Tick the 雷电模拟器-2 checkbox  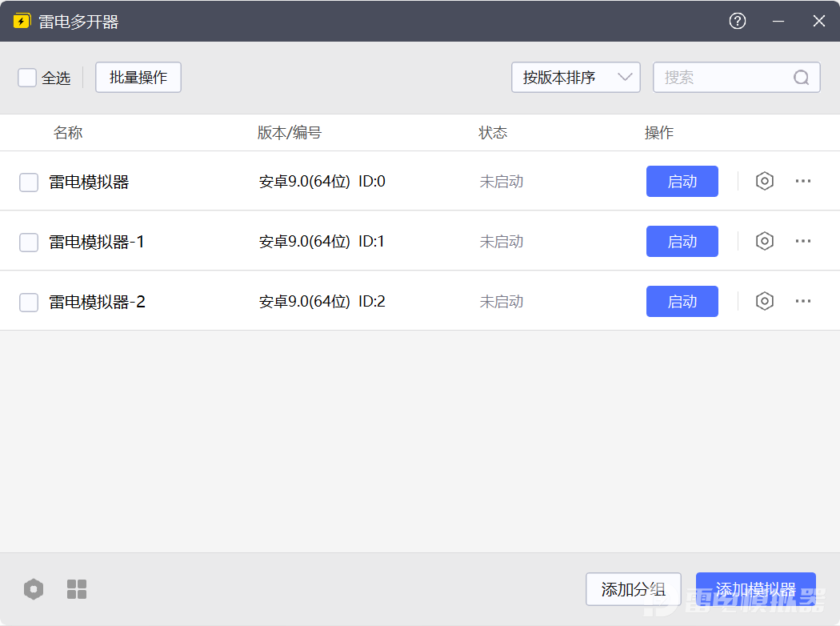point(29,303)
